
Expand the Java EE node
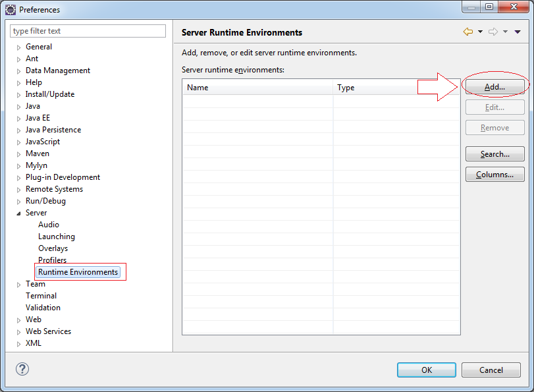click(18, 119)
